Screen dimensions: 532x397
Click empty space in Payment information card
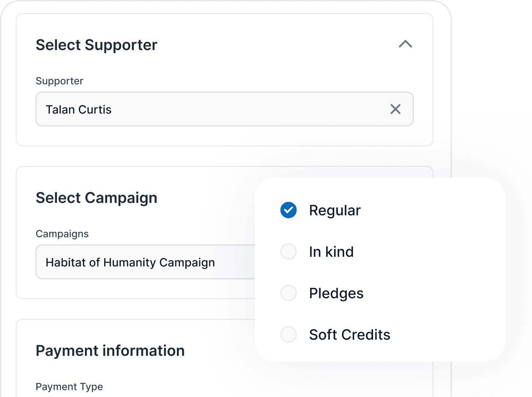tap(219, 372)
